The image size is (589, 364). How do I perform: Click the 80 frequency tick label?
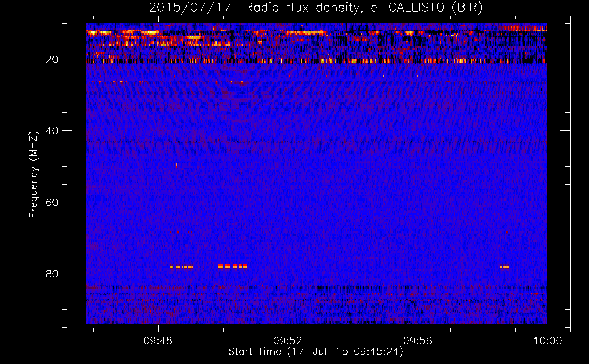[x=52, y=274]
